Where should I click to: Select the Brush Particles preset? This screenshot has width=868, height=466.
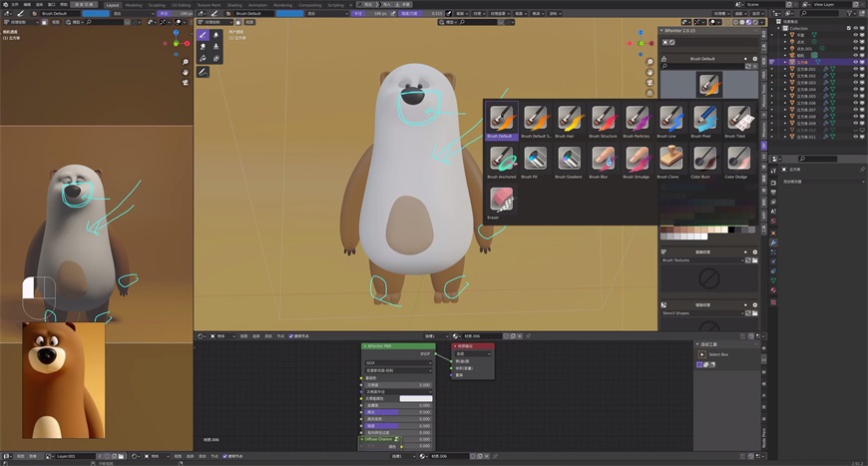tap(637, 121)
